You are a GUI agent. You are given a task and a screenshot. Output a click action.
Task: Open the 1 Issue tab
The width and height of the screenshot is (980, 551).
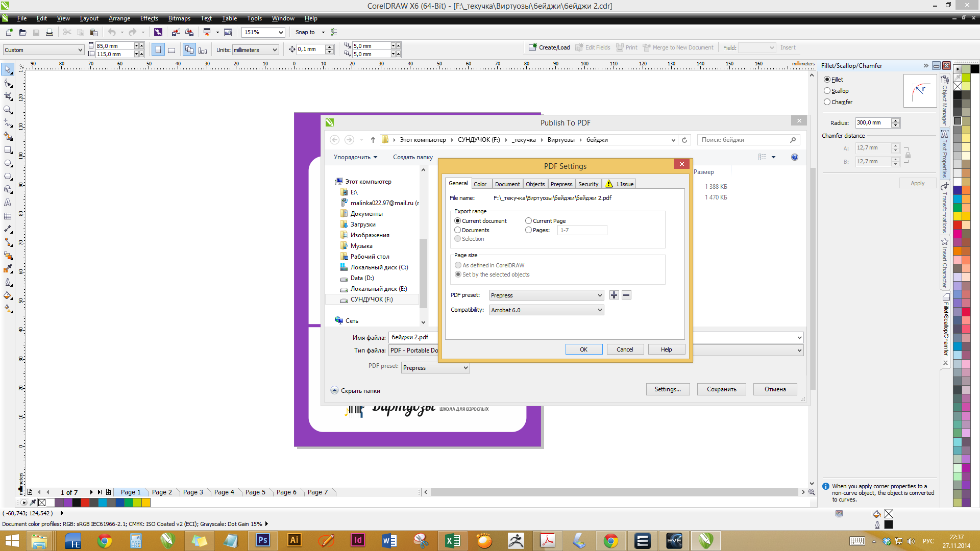619,184
